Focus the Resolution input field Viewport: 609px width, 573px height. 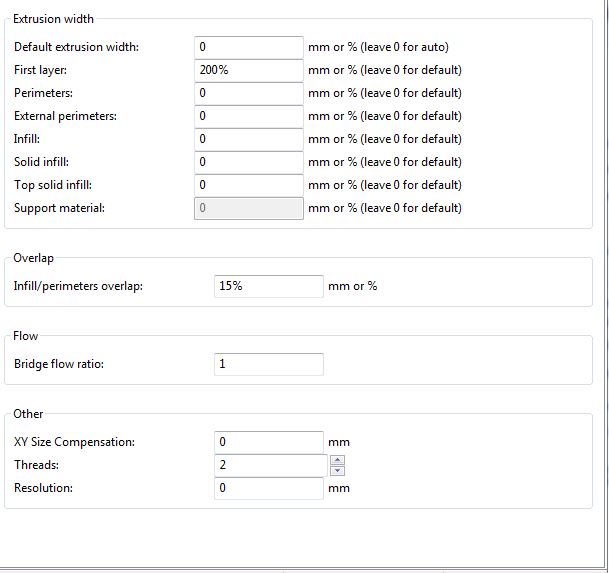click(268, 488)
